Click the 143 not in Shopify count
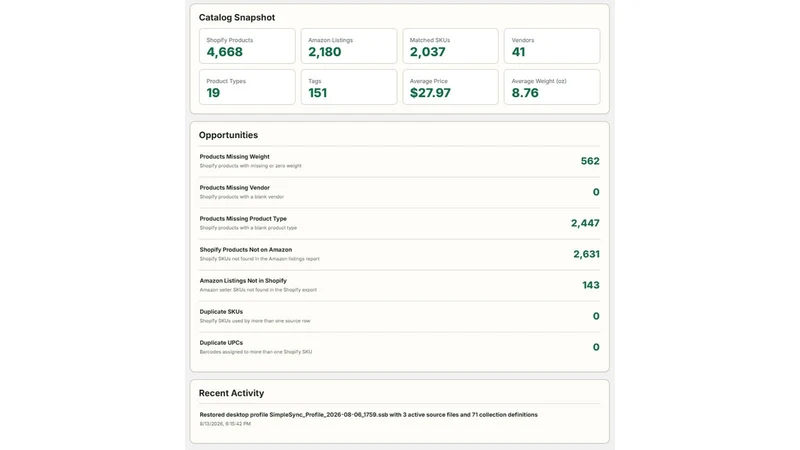Screen dimensions: 800x450 point(591,285)
